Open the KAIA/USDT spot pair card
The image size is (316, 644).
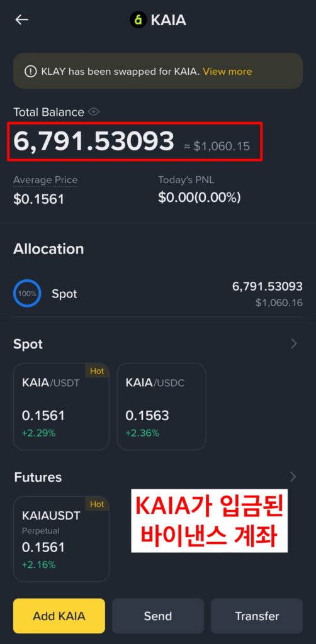click(61, 407)
